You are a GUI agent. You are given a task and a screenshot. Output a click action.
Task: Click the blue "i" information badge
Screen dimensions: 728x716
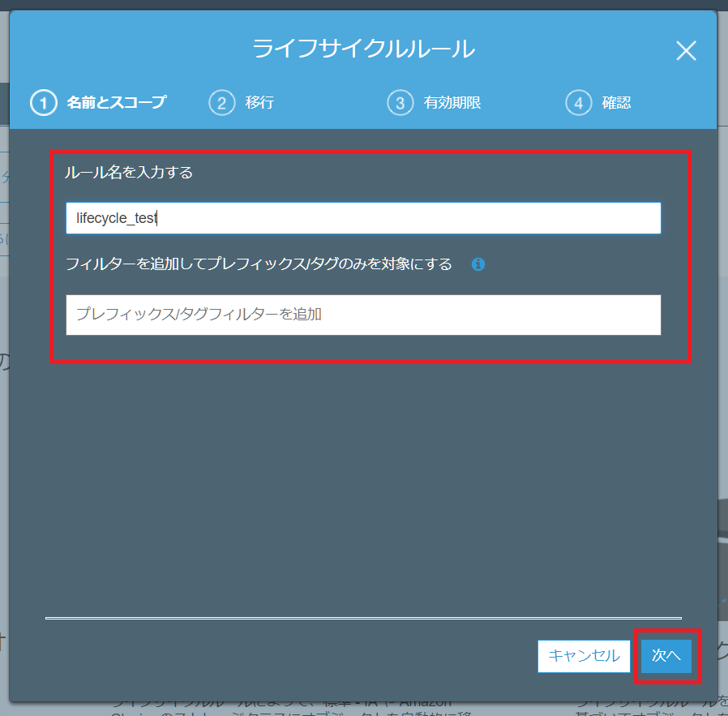pyautogui.click(x=478, y=264)
